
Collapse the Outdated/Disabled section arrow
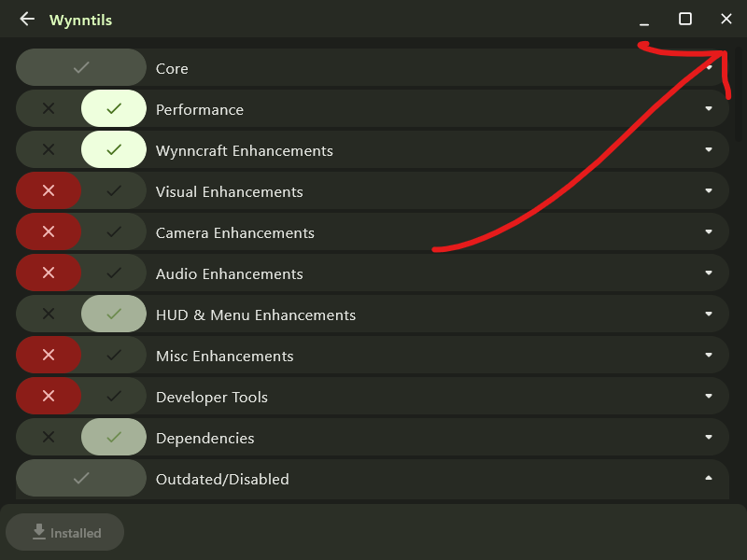click(x=709, y=479)
